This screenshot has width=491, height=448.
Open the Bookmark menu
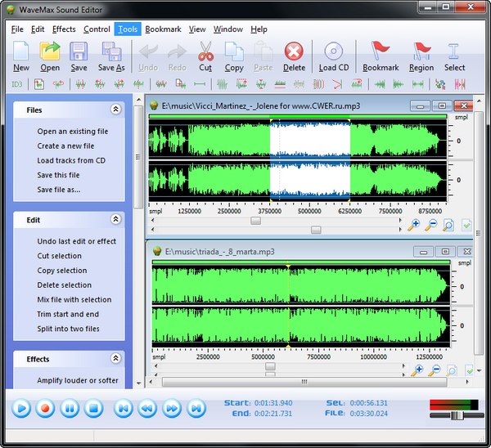click(x=161, y=29)
